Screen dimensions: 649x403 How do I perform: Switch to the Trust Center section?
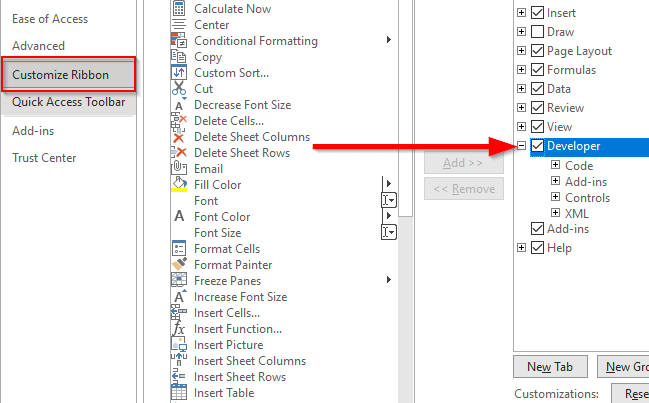pyautogui.click(x=44, y=158)
